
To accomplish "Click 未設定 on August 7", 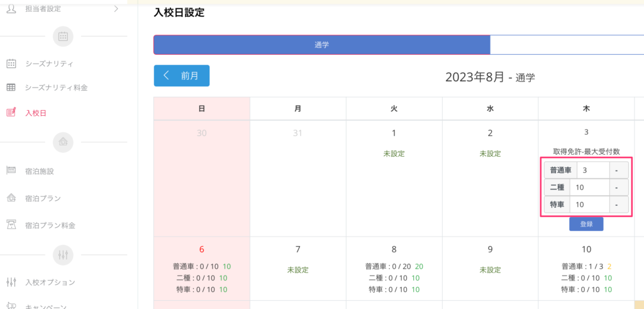I will click(x=297, y=269).
